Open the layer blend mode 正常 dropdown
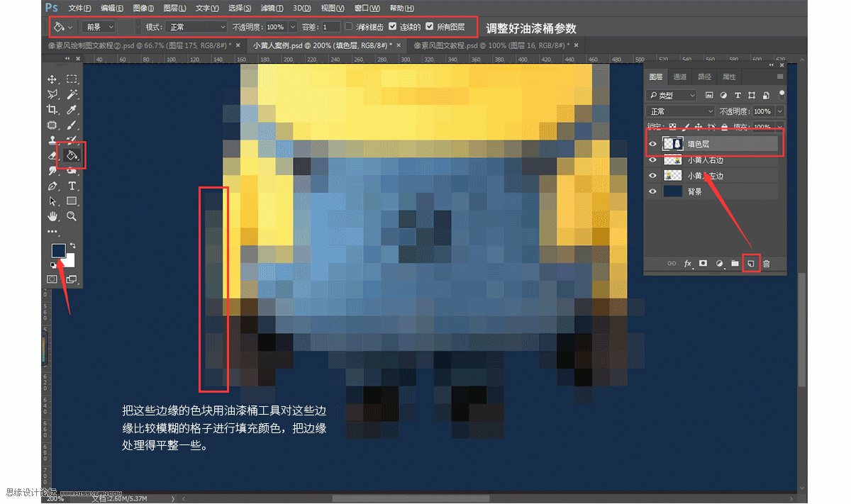851x504 pixels. (x=681, y=111)
